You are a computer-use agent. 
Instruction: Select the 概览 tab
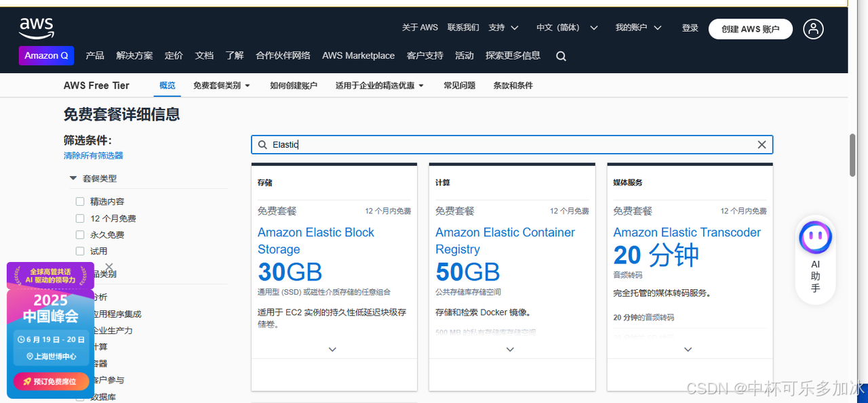point(167,85)
